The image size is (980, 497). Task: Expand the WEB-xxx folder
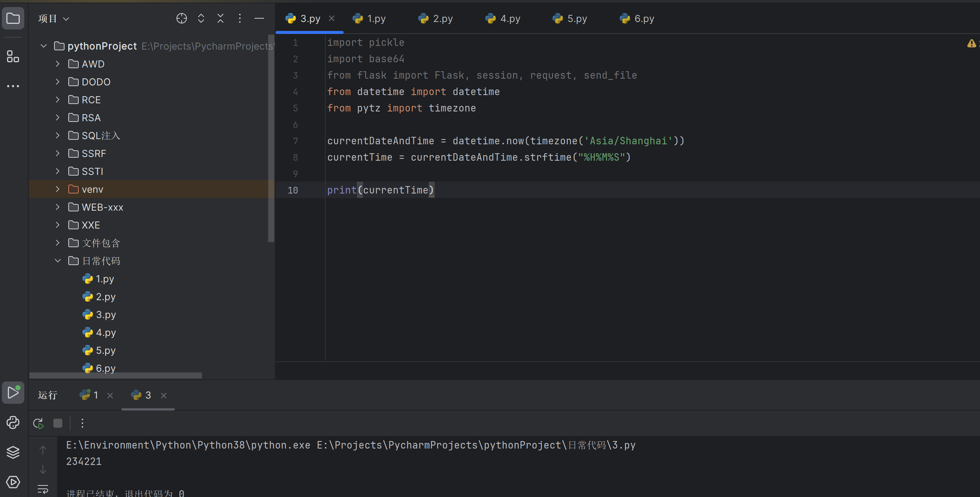point(57,207)
